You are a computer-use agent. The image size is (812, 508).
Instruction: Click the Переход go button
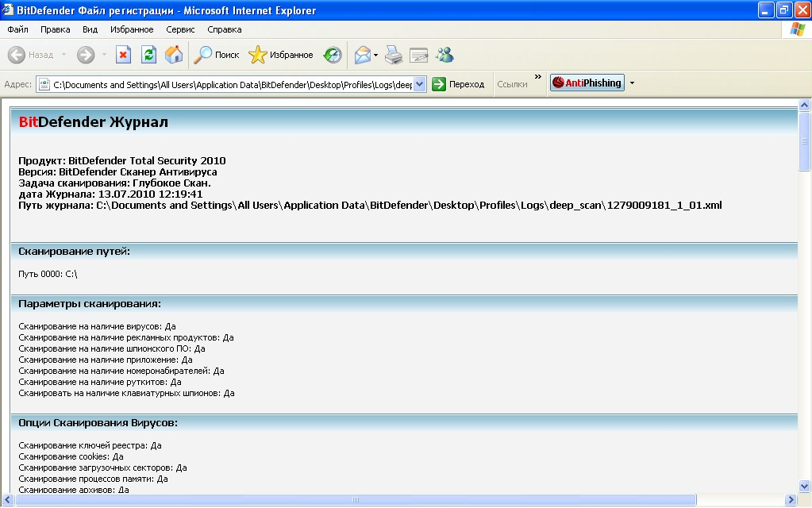(x=458, y=84)
